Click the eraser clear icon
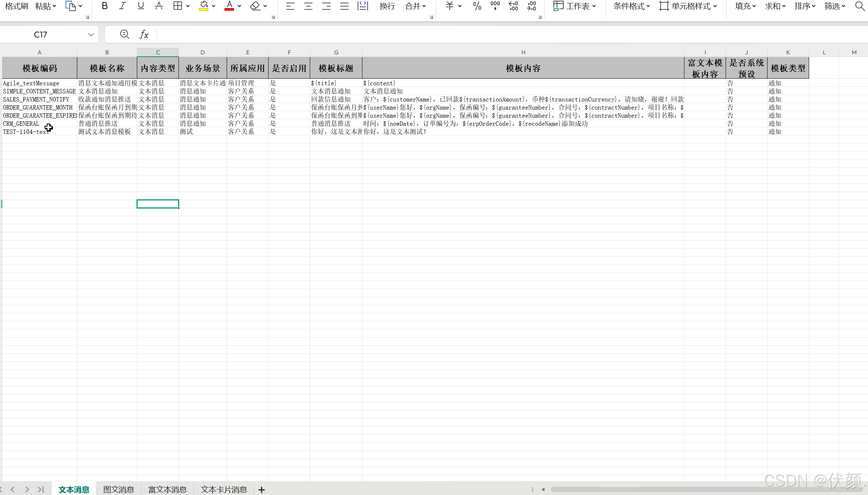This screenshot has height=495, width=868. pyautogui.click(x=255, y=6)
